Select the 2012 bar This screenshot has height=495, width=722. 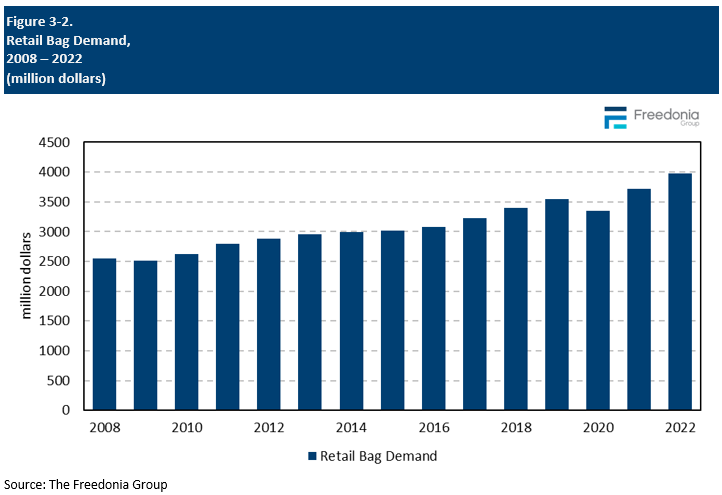pos(269,324)
